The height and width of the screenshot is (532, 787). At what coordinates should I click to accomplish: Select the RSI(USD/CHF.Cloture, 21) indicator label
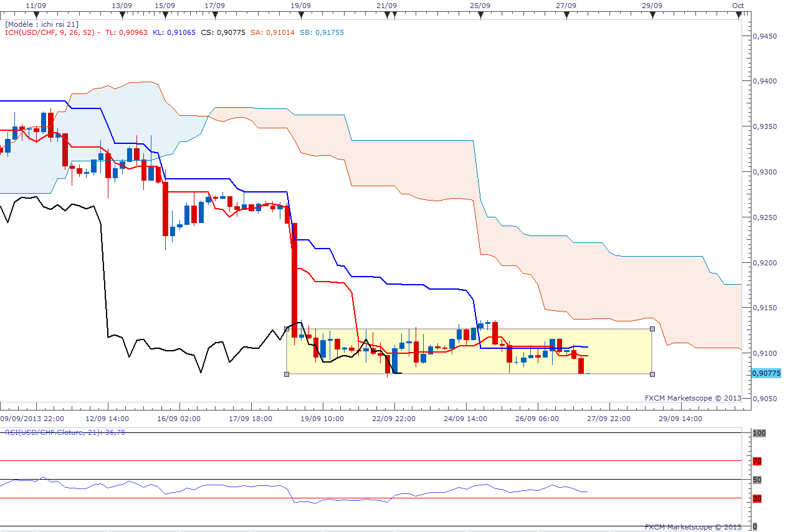65,432
